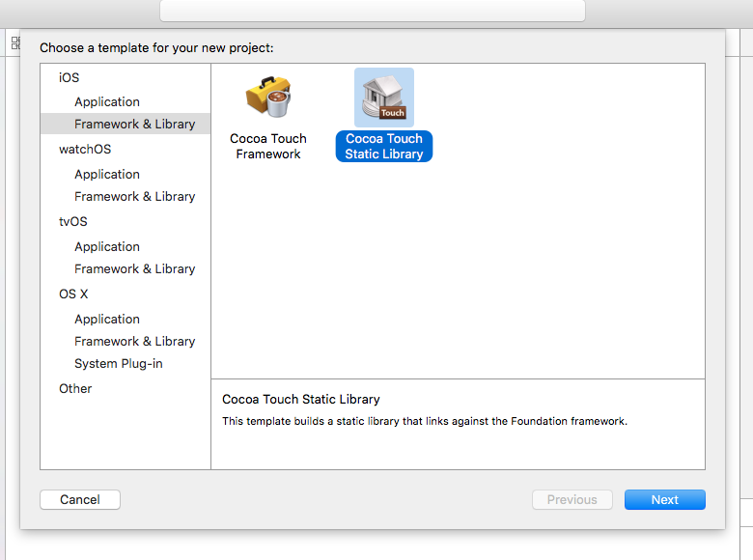Click the Cocoa Touch Static Library description title
The height and width of the screenshot is (560, 753).
pos(301,399)
